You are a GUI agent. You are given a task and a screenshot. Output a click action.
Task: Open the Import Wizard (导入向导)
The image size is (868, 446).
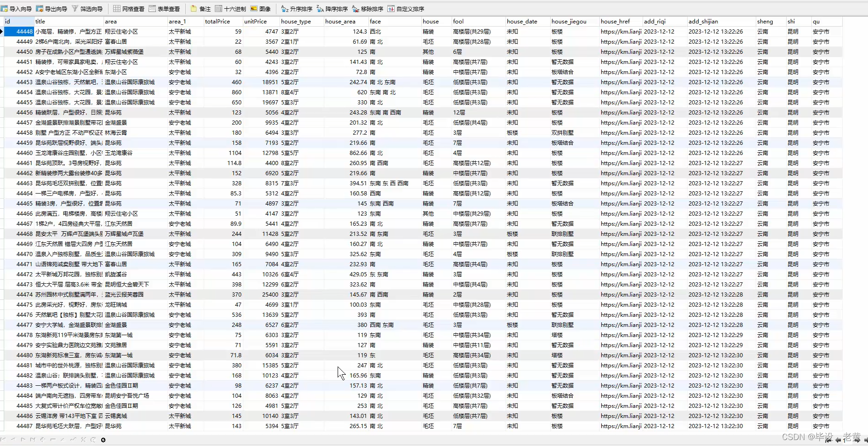[x=16, y=9]
